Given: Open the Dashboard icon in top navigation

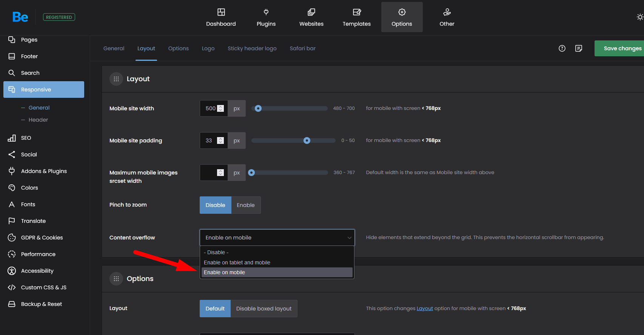Looking at the screenshot, I should click(x=221, y=12).
